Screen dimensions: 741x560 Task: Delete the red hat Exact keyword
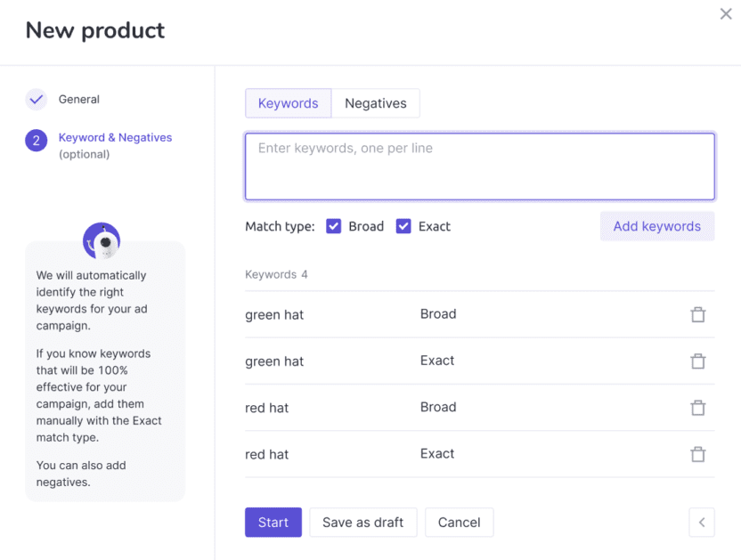[697, 454]
